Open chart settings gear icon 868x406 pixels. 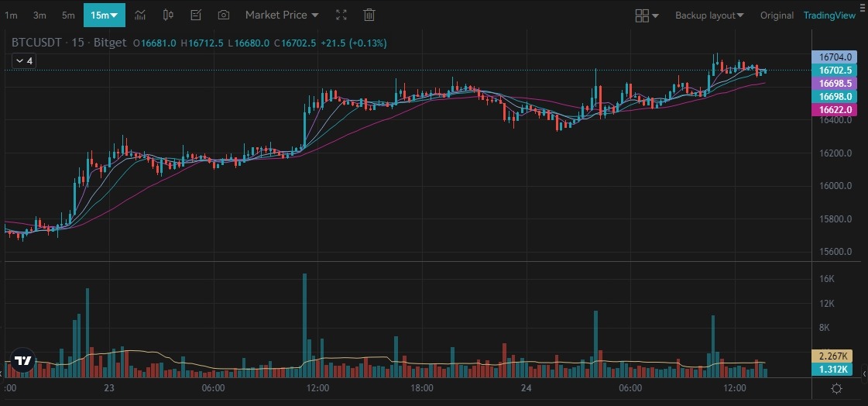[x=836, y=388]
